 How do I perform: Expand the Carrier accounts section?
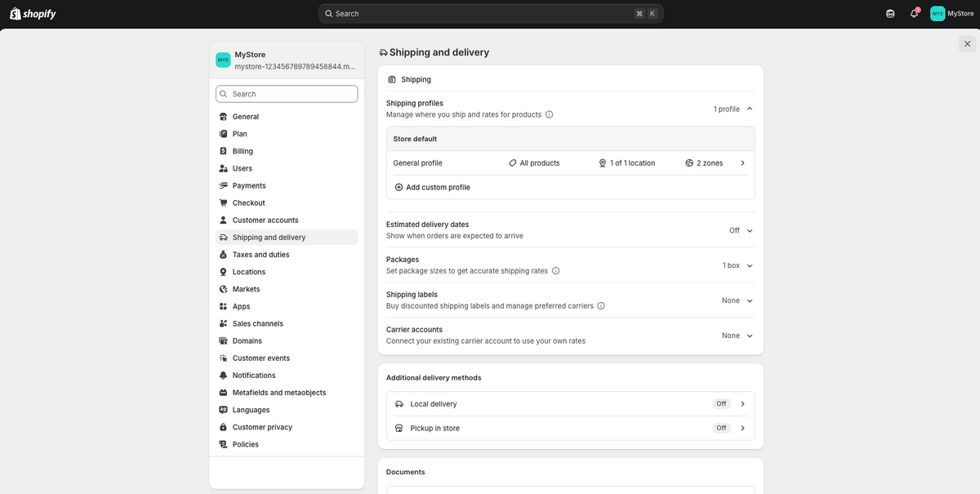[x=750, y=336]
